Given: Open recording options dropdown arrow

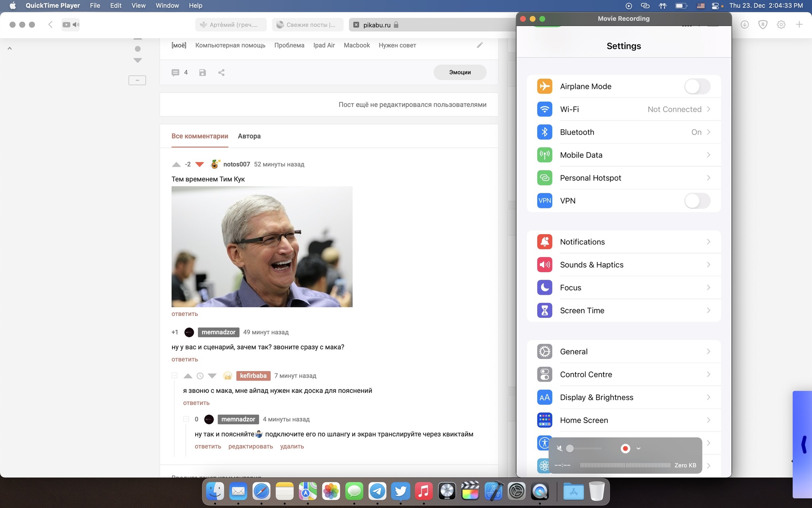Looking at the screenshot, I should coord(638,448).
